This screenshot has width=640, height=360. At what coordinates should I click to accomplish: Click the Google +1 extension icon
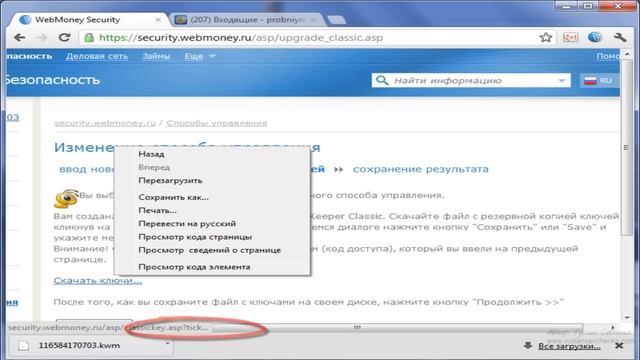tap(570, 38)
